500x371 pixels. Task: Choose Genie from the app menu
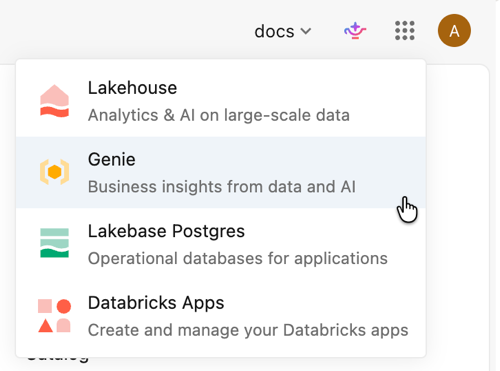pyautogui.click(x=221, y=172)
